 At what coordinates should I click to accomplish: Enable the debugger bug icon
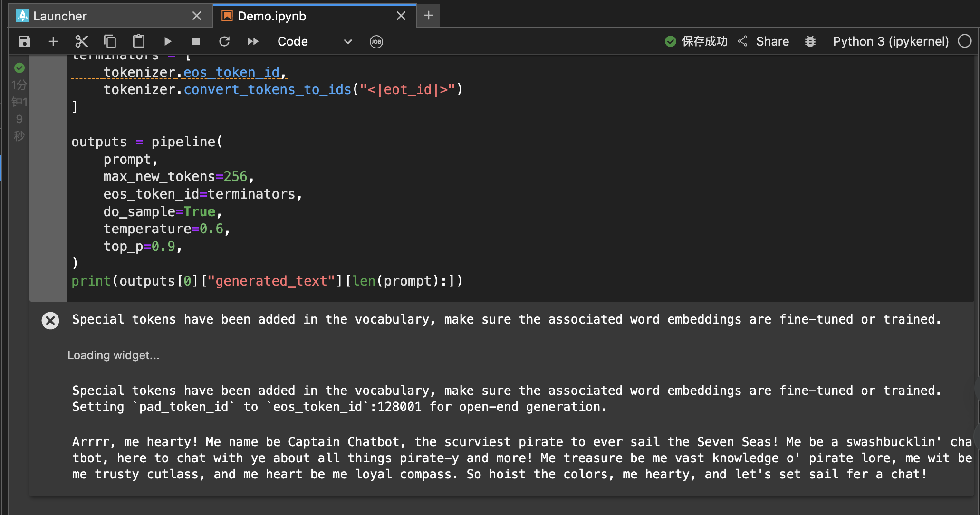[x=810, y=41]
